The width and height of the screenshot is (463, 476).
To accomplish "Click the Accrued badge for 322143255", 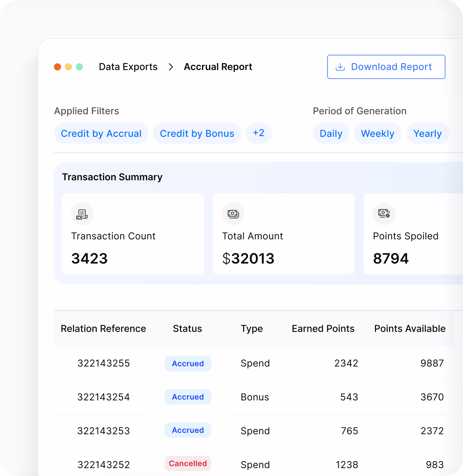I will click(x=188, y=363).
